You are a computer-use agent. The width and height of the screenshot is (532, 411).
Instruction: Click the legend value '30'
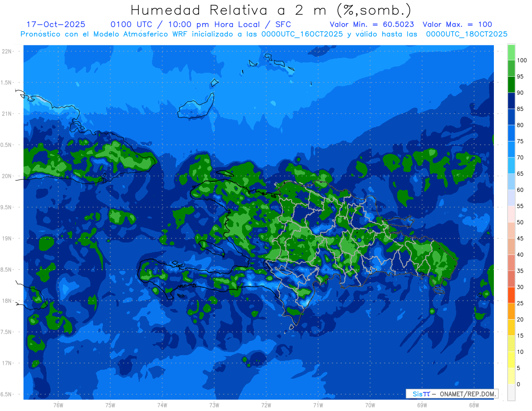coord(520,287)
